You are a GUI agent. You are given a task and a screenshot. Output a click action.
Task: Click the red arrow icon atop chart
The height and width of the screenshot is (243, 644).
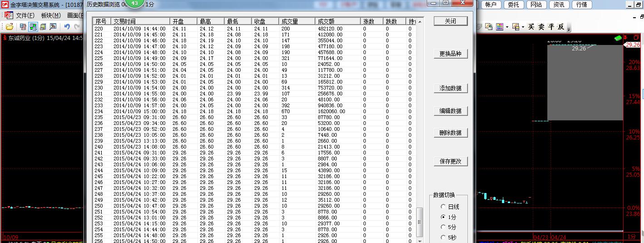pos(625,37)
